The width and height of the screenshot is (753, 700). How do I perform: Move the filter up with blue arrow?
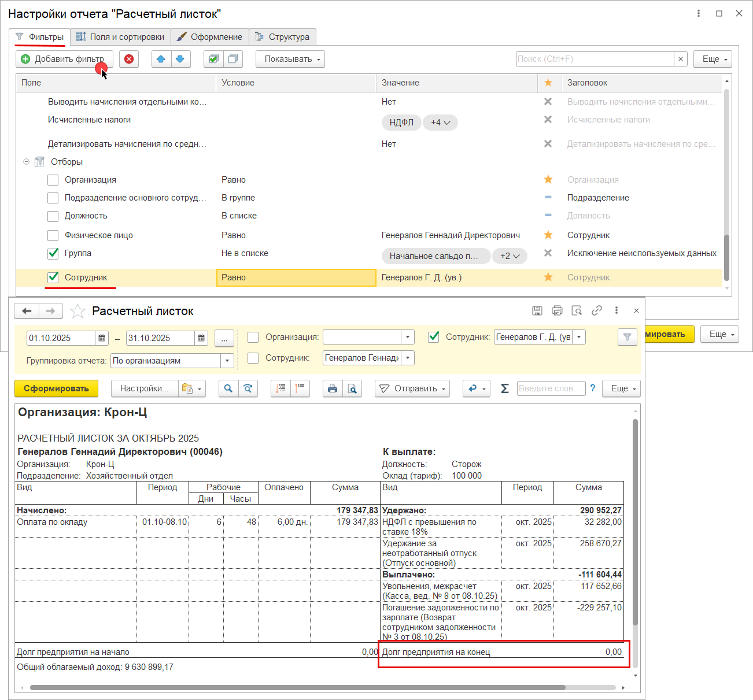tap(161, 59)
